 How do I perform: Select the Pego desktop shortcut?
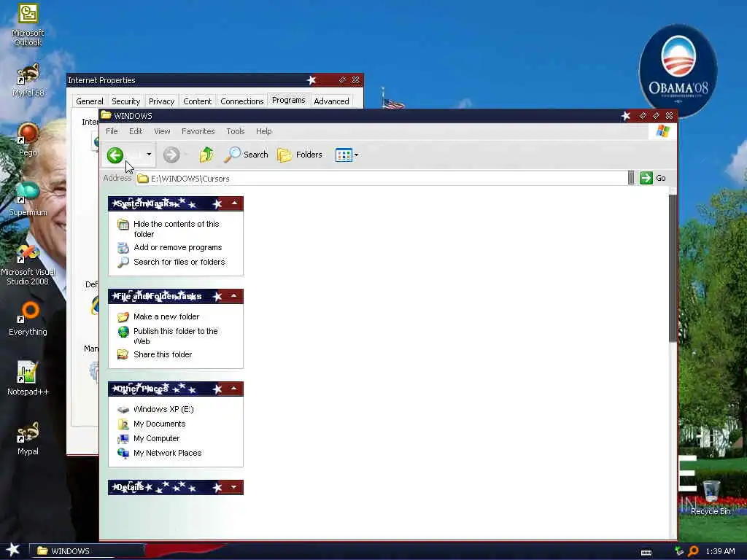[28, 139]
